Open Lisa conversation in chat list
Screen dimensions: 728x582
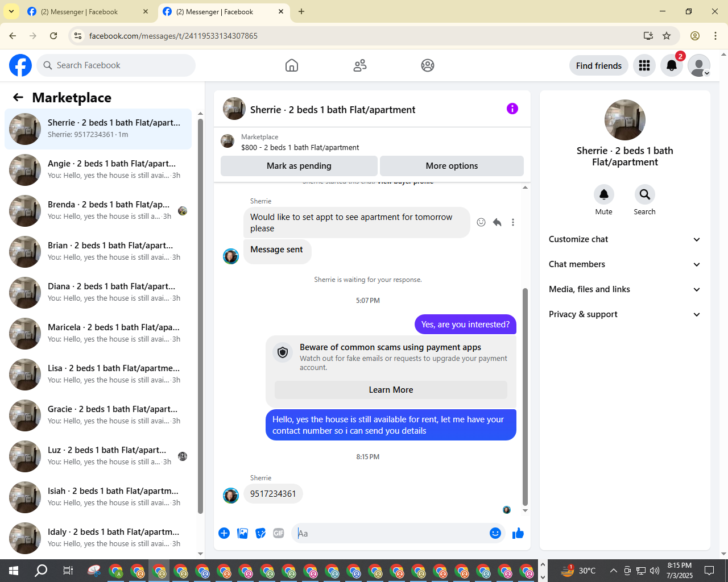click(98, 375)
